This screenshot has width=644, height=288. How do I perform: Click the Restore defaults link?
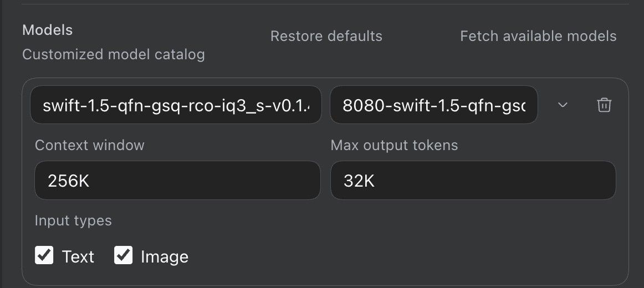coord(326,36)
